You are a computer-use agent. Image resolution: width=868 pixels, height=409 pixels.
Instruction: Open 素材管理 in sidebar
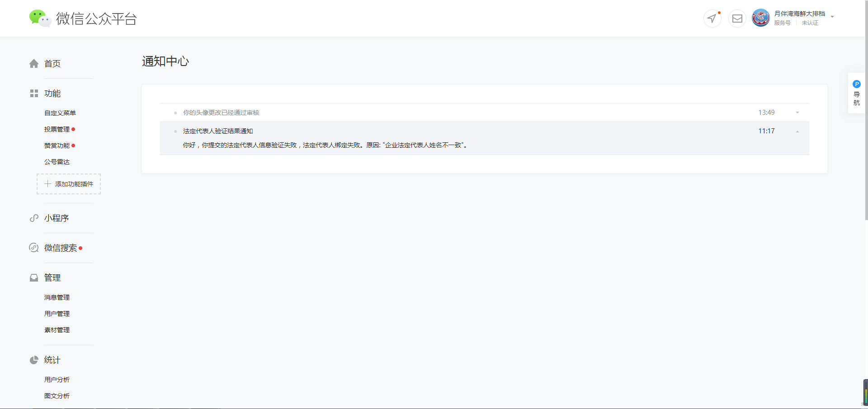pos(57,330)
